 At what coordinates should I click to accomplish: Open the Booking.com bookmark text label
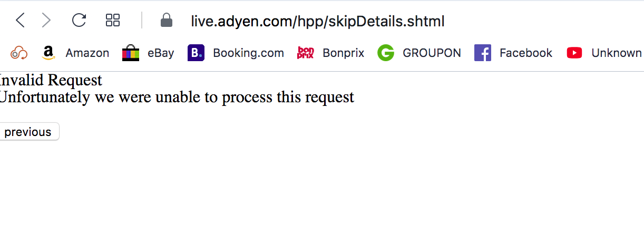(x=248, y=53)
